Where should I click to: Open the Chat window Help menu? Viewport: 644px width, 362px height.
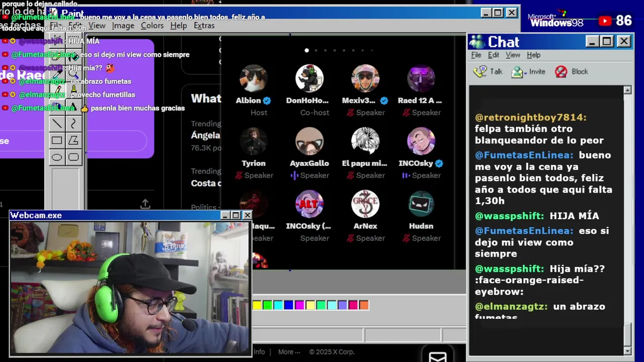[x=533, y=55]
